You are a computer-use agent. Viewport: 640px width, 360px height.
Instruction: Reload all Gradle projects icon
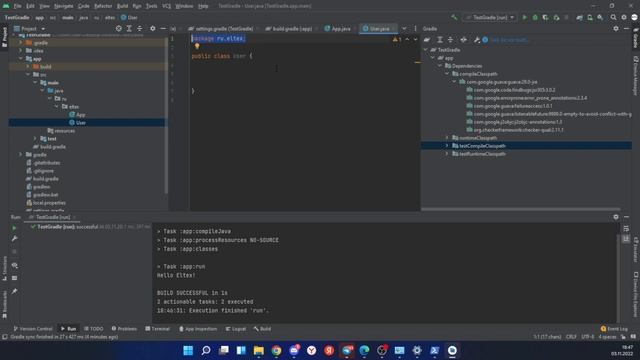coord(427,40)
